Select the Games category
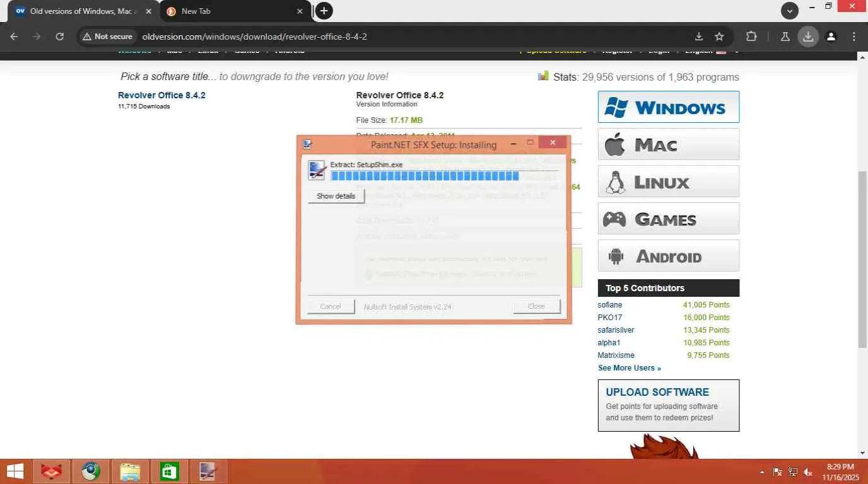This screenshot has height=484, width=868. [669, 219]
